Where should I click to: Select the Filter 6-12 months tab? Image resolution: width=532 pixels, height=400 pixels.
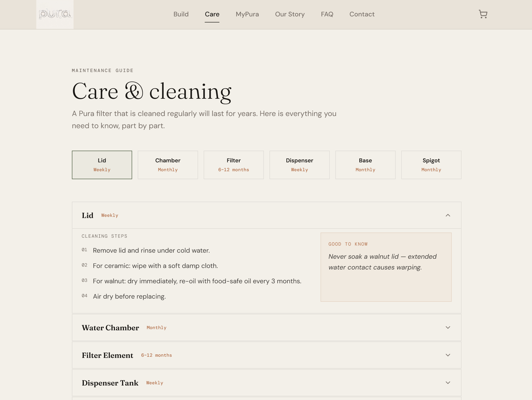pyautogui.click(x=234, y=165)
